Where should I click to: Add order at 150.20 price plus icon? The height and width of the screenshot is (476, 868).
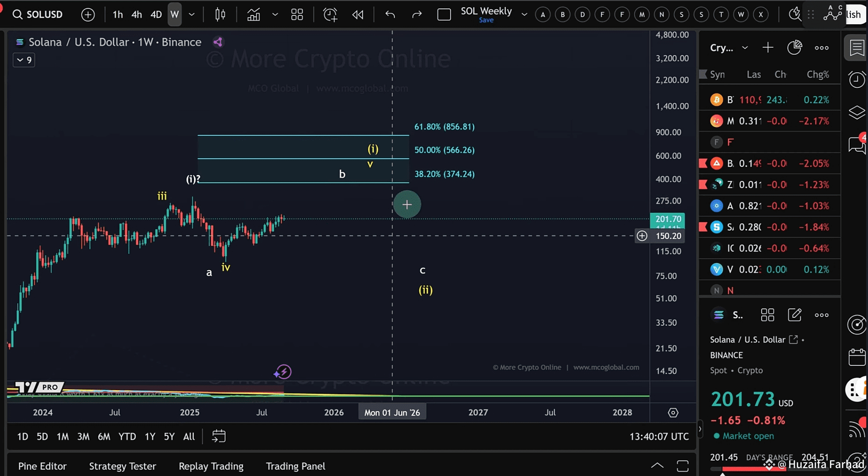[642, 236]
